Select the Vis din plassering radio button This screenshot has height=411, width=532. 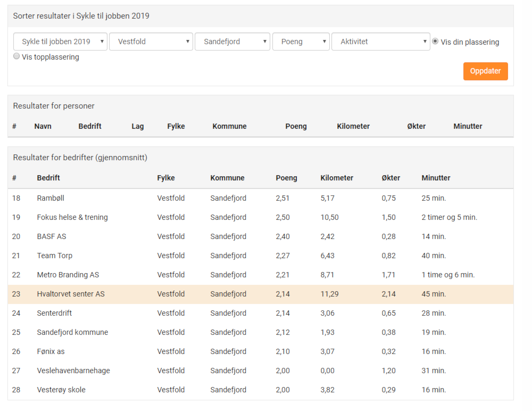pyautogui.click(x=435, y=42)
